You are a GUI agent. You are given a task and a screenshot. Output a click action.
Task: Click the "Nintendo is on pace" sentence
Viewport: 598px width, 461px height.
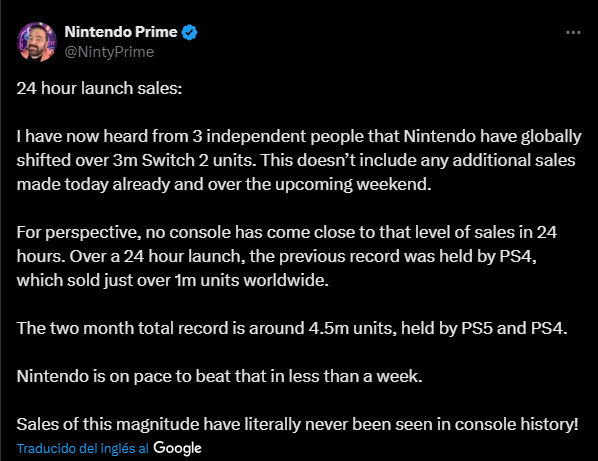click(x=219, y=376)
